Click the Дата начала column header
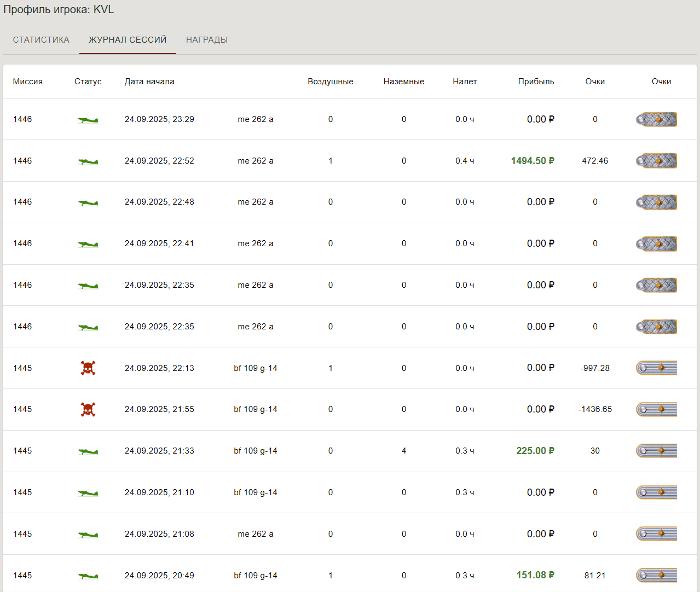This screenshot has height=592, width=700. (149, 82)
